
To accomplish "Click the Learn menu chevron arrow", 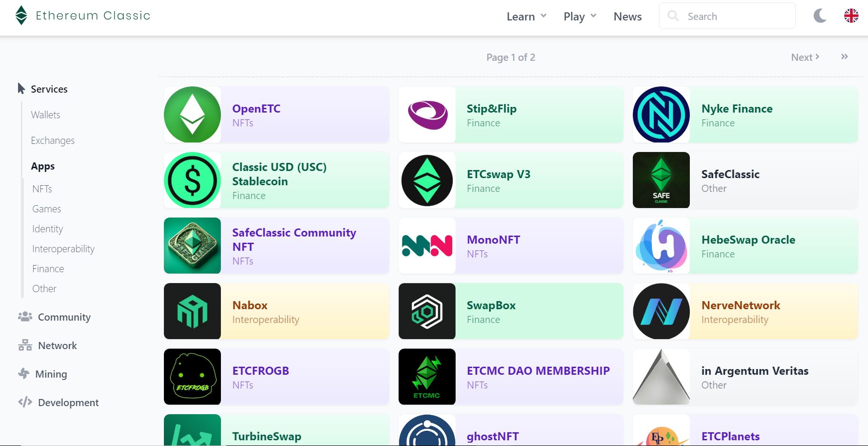I will pos(544,16).
